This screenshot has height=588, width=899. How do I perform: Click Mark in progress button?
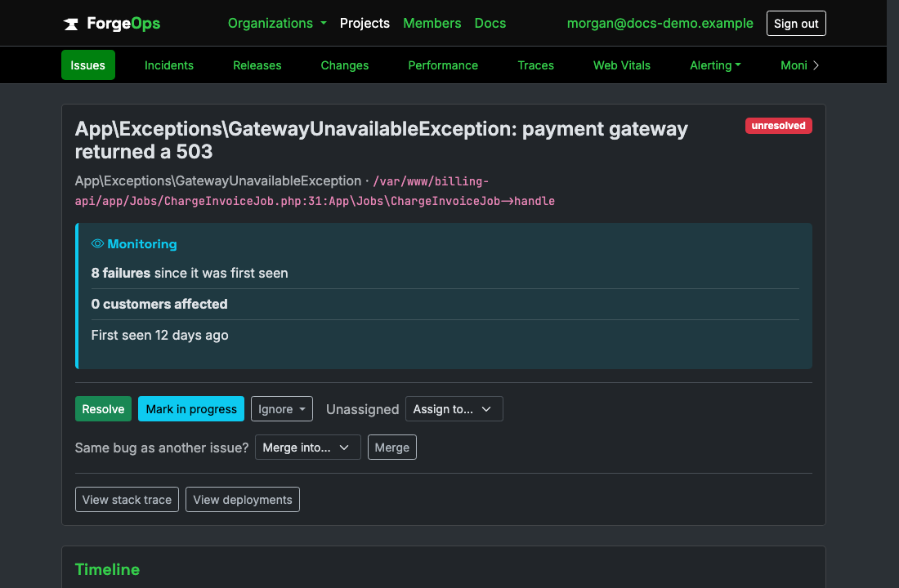[x=191, y=409]
